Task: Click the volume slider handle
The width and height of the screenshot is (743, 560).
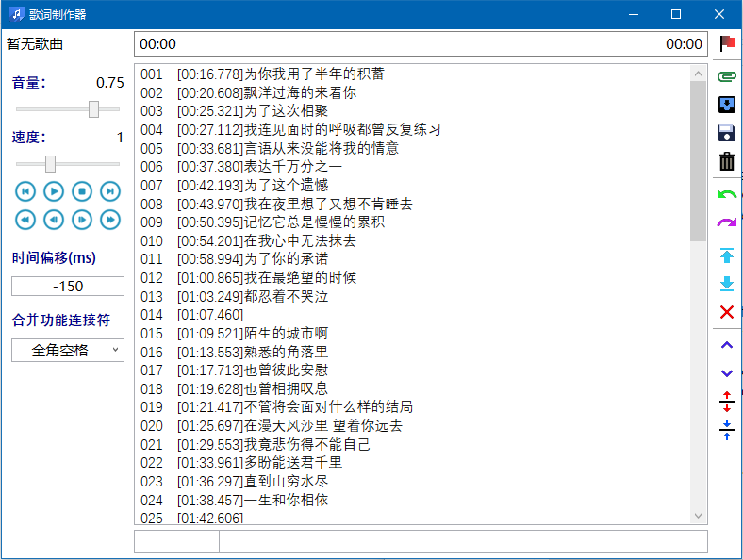Action: pos(94,109)
